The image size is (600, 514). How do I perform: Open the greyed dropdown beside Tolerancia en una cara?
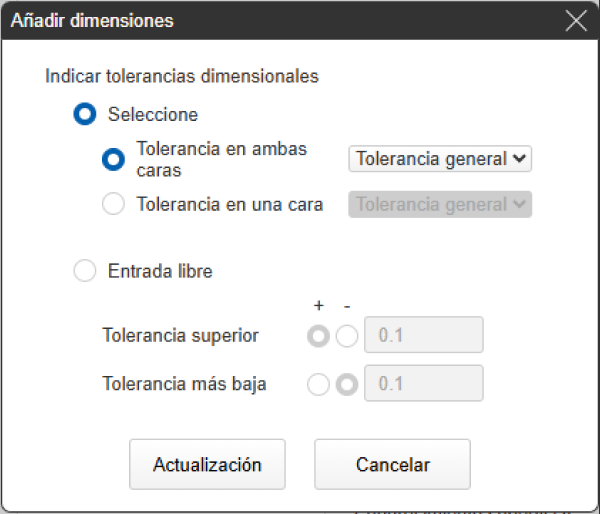440,205
